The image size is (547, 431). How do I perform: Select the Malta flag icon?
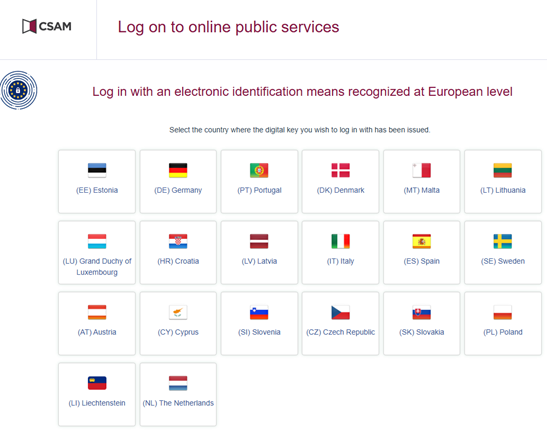click(421, 170)
